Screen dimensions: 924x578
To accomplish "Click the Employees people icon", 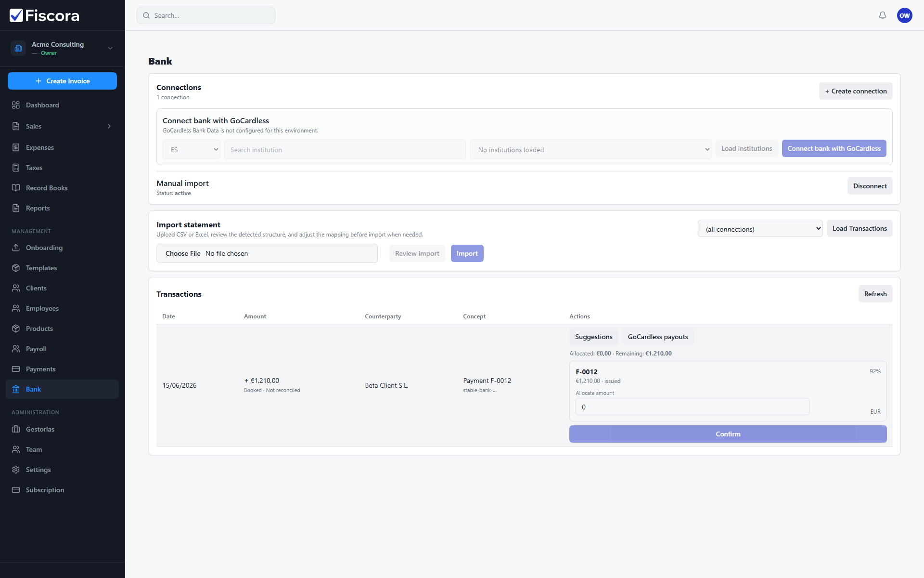I will (x=16, y=308).
